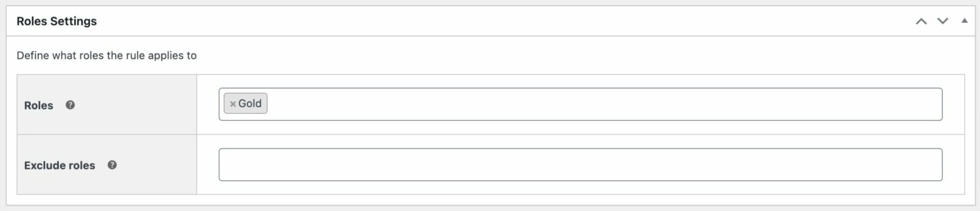
Task: Click the Exclude roles field label
Action: tap(60, 166)
